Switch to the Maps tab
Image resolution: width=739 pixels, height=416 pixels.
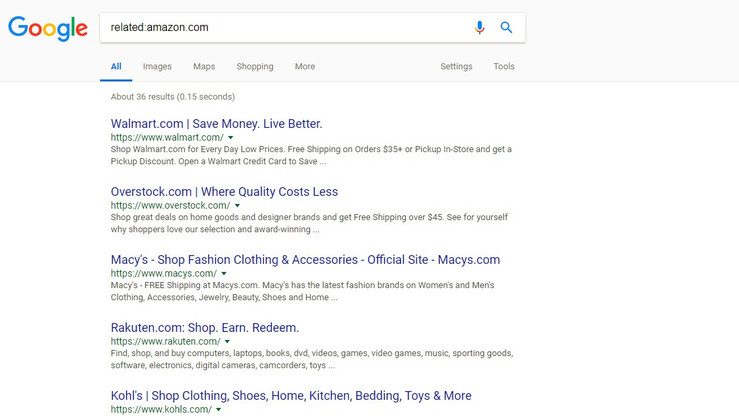click(204, 66)
